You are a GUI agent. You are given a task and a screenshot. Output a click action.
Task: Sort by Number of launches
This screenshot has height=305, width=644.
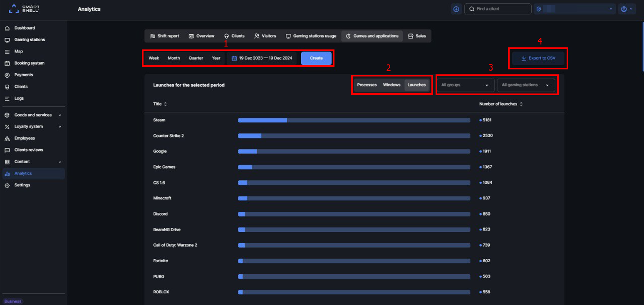coord(501,104)
